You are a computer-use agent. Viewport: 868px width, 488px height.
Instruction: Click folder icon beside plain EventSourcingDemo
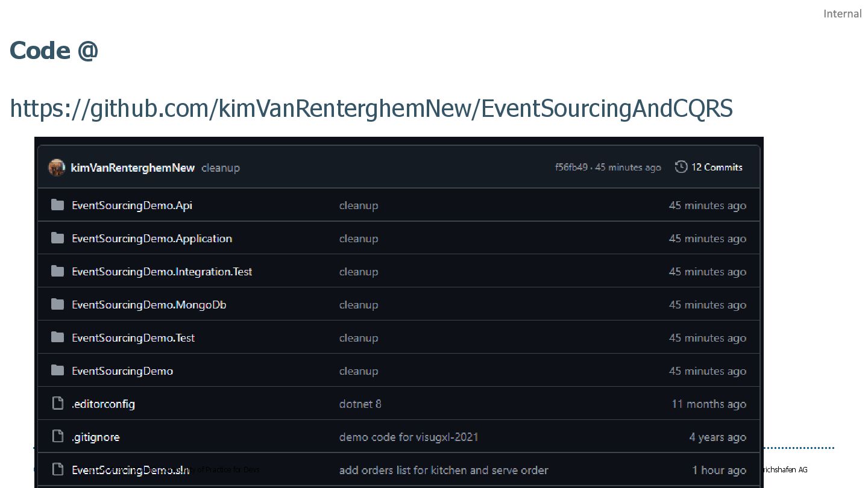click(x=57, y=371)
